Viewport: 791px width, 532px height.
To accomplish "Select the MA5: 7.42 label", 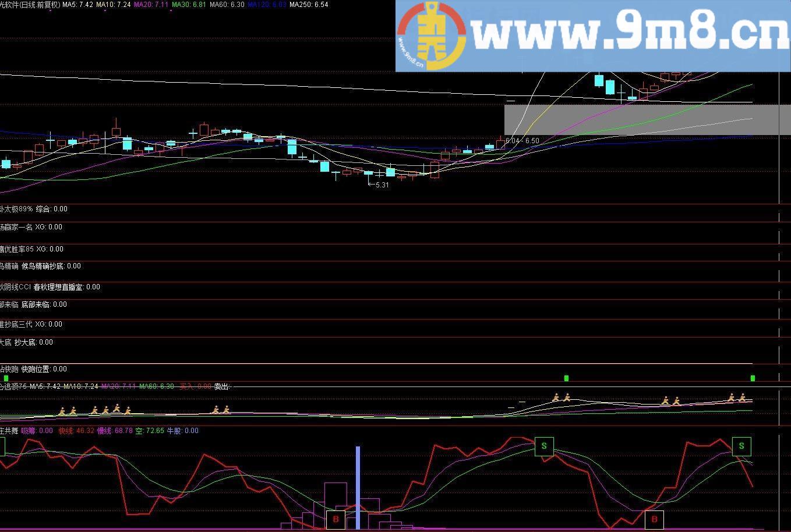I will (x=77, y=5).
